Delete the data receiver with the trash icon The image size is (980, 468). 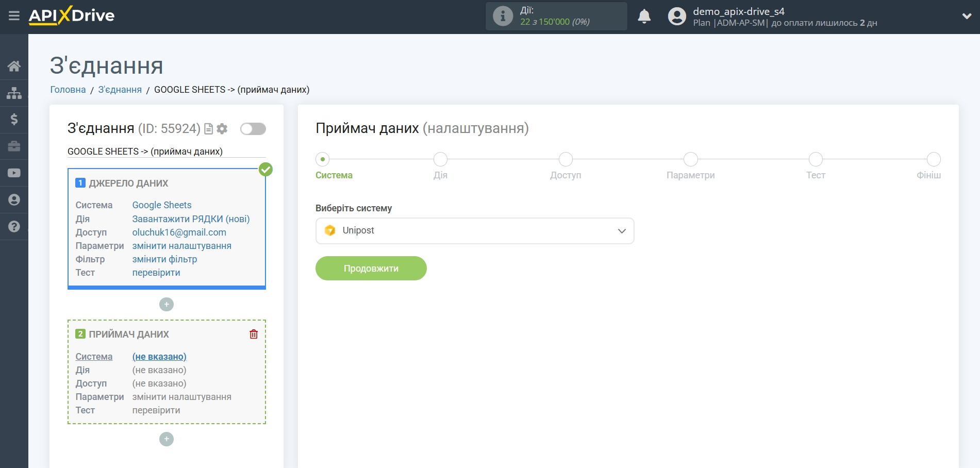(x=254, y=334)
